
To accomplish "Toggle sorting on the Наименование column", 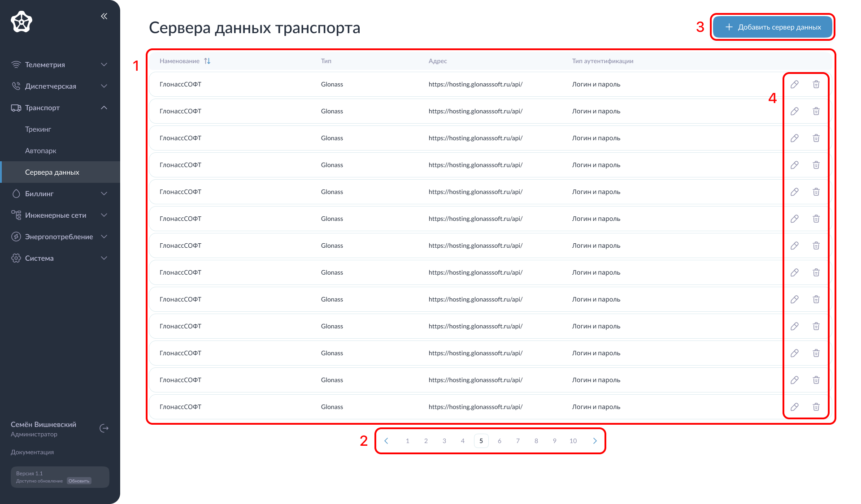I will pyautogui.click(x=207, y=60).
